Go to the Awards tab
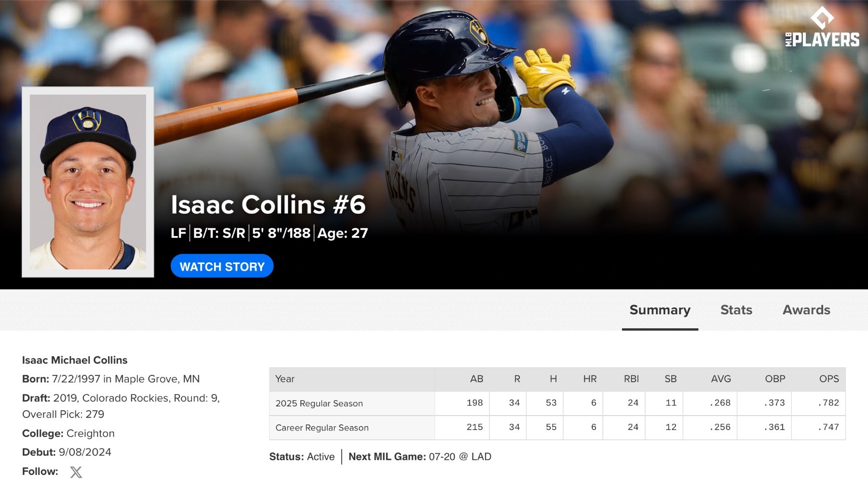Viewport: 868px width, 487px height. click(806, 310)
